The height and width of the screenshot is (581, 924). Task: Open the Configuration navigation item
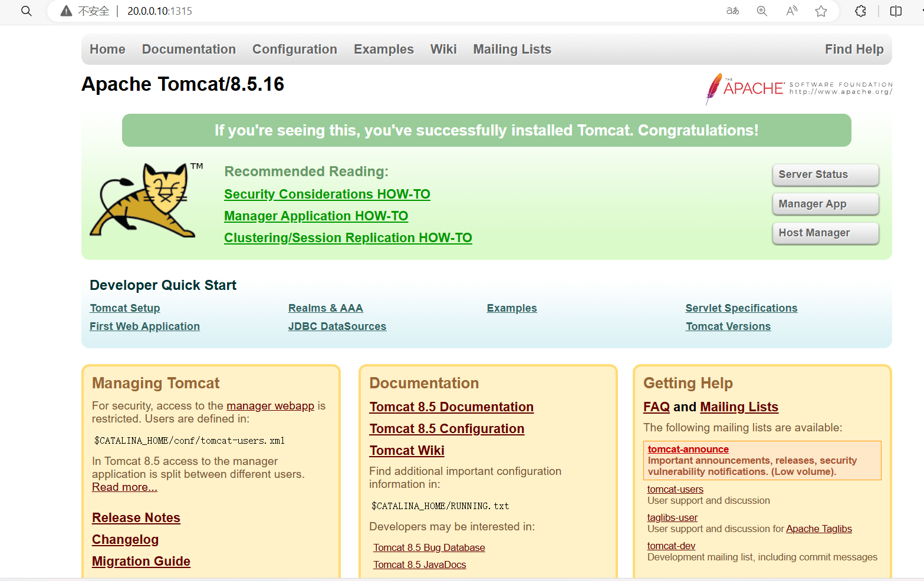coord(295,49)
